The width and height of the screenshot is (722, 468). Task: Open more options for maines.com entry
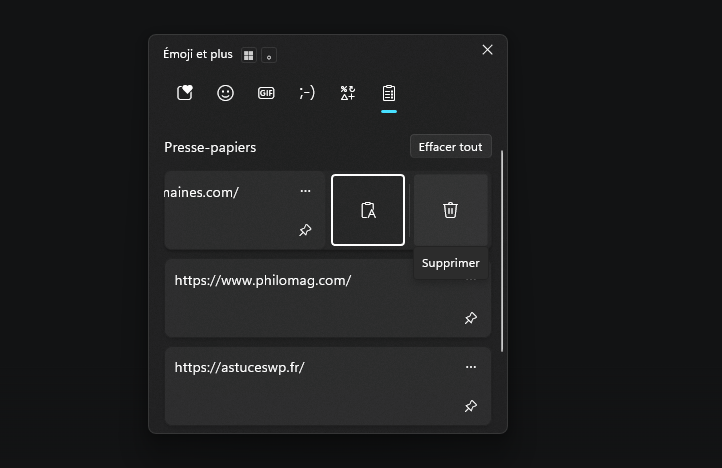click(305, 191)
